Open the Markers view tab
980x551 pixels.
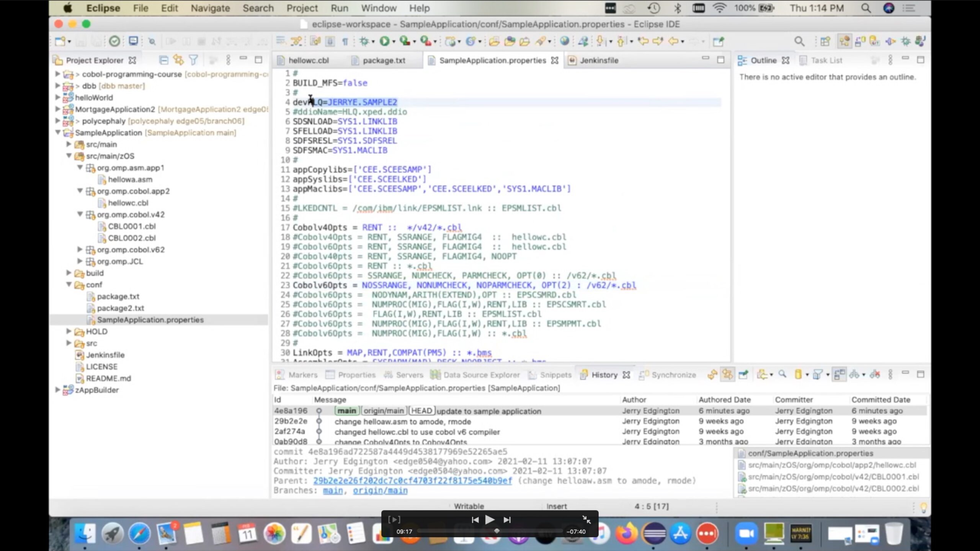[297, 375]
